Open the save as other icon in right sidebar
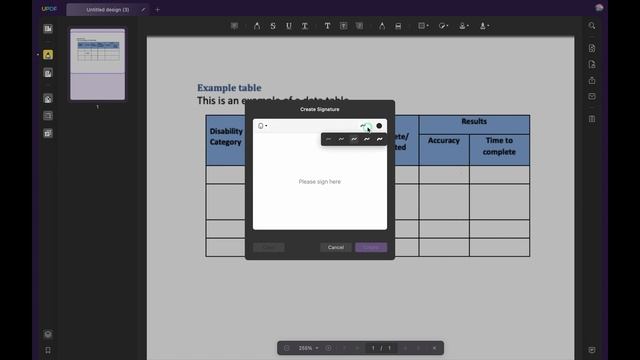Screen dimensions: 640x360 point(592,119)
